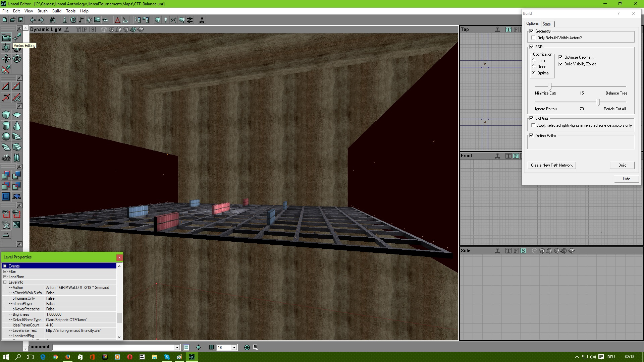Viewport: 644px width, 362px height.
Task: Open the grid size dropdown showing 16
Action: [234, 347]
